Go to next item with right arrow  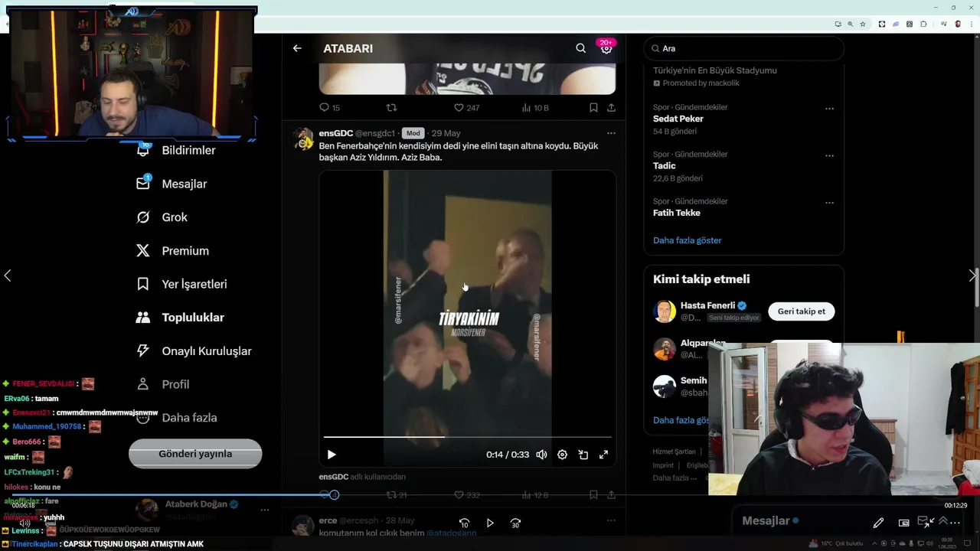click(972, 275)
